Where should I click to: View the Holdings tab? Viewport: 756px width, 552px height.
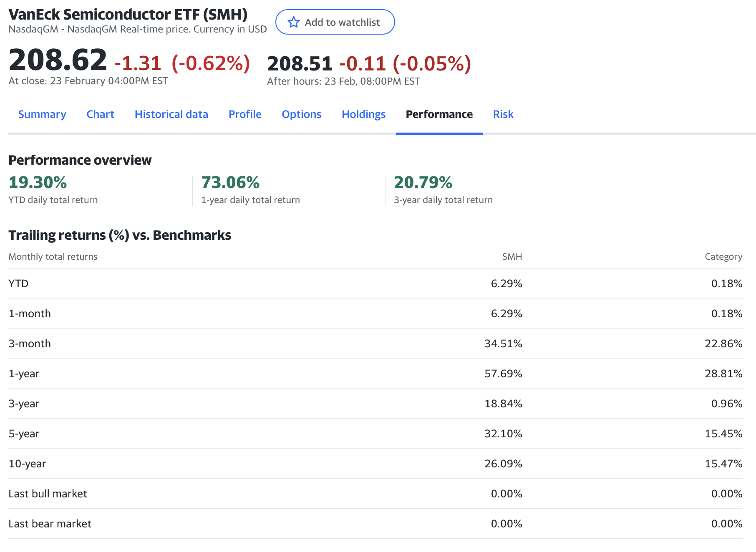pos(363,114)
